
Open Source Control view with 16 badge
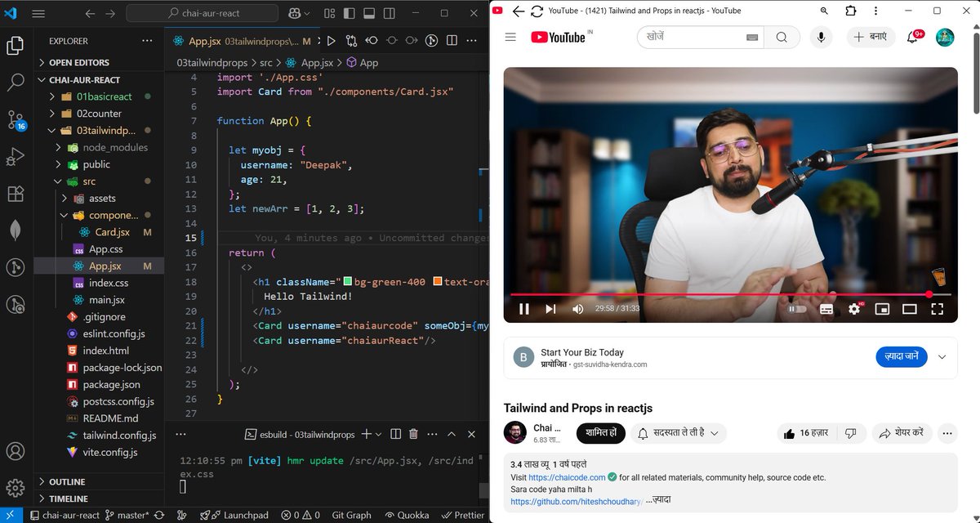16,120
